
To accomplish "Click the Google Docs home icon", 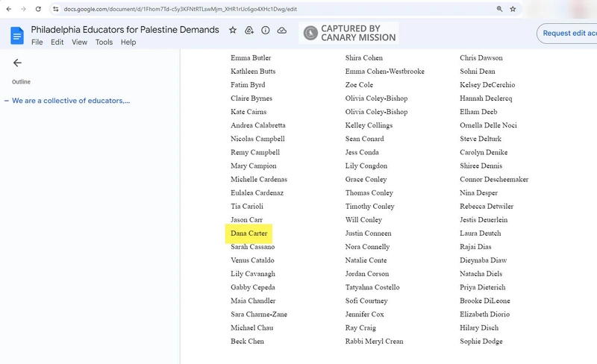I will click(x=16, y=35).
